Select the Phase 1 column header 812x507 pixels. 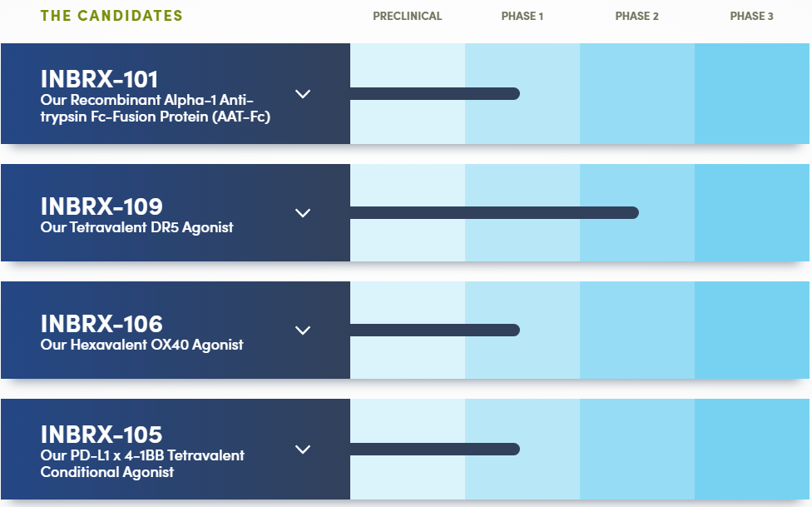pos(522,16)
